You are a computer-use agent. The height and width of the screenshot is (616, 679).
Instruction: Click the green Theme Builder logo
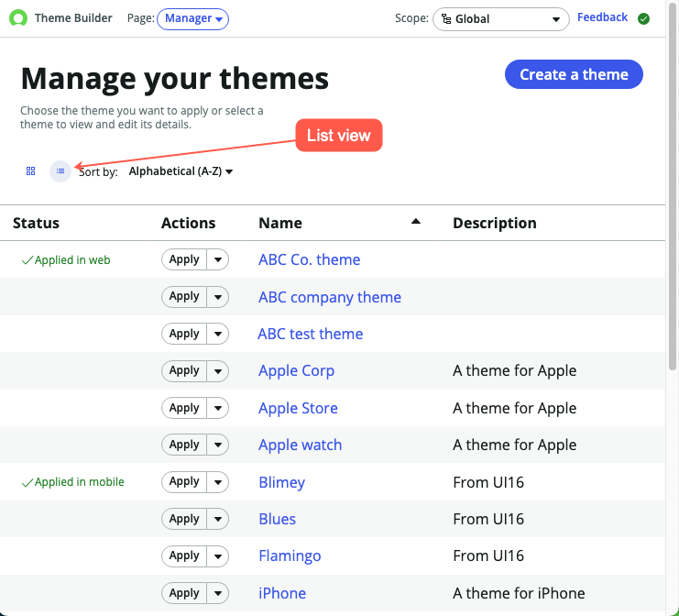pos(18,18)
